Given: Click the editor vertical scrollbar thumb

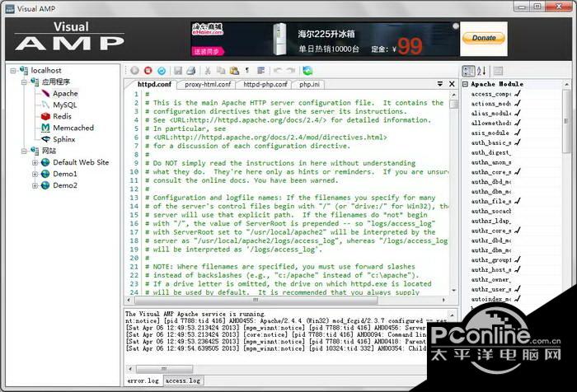Looking at the screenshot, I should click(x=454, y=104).
